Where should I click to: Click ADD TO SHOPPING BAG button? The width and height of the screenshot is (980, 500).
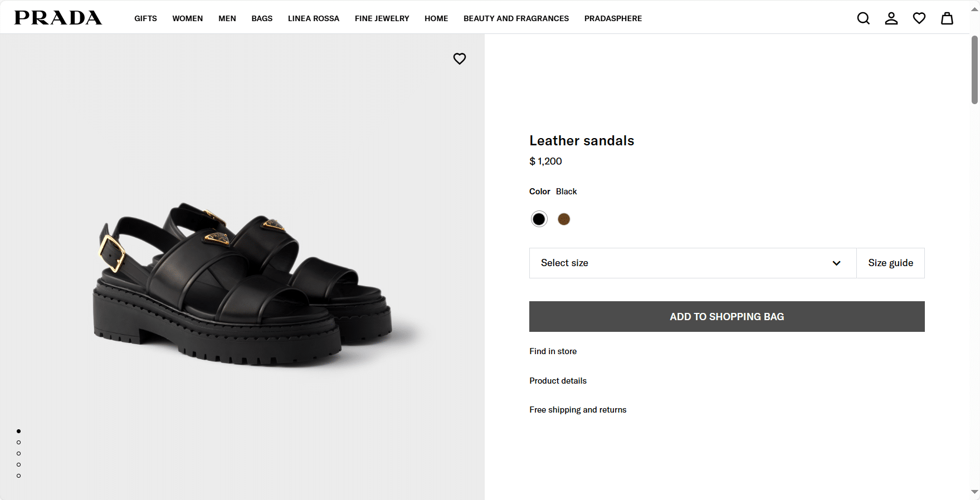tap(727, 317)
